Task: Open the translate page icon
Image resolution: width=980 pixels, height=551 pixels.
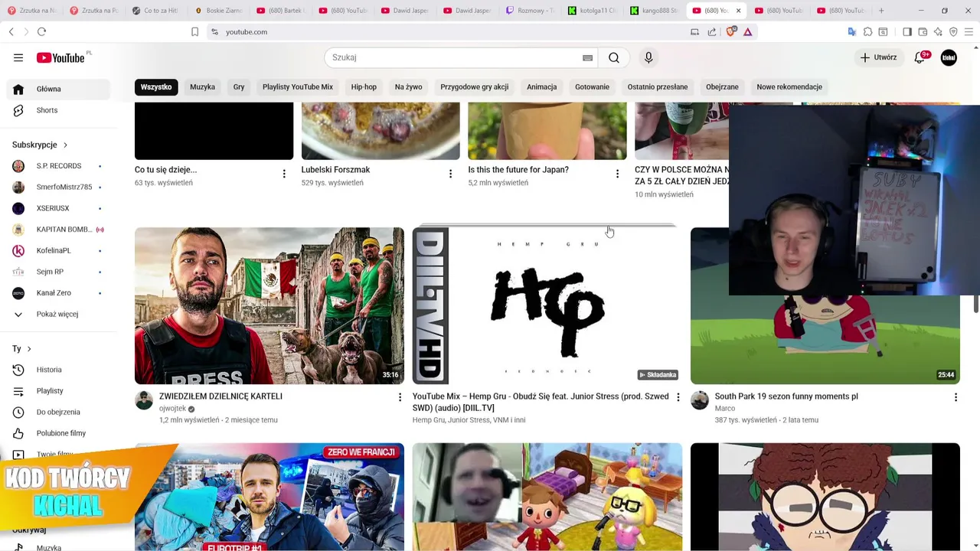Action: (851, 31)
